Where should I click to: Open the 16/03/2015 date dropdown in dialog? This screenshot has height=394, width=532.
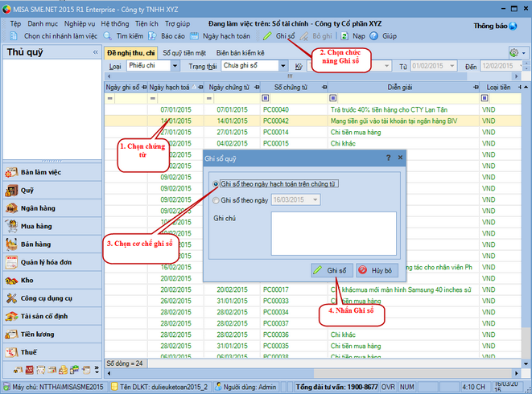[x=315, y=199]
